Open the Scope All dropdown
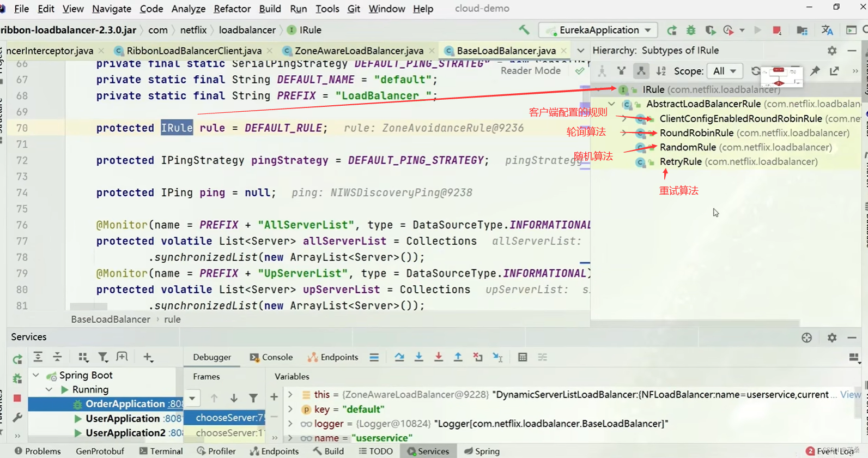868x458 pixels. (724, 71)
